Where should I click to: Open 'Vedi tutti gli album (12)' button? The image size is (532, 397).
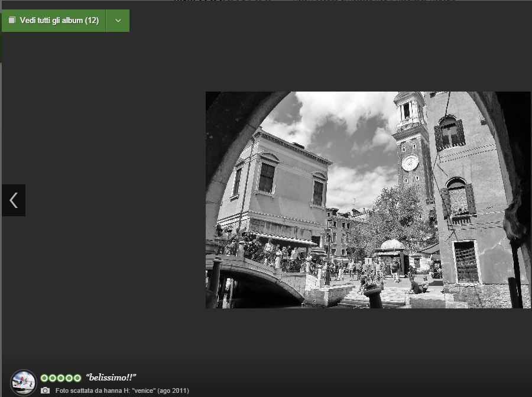point(54,21)
